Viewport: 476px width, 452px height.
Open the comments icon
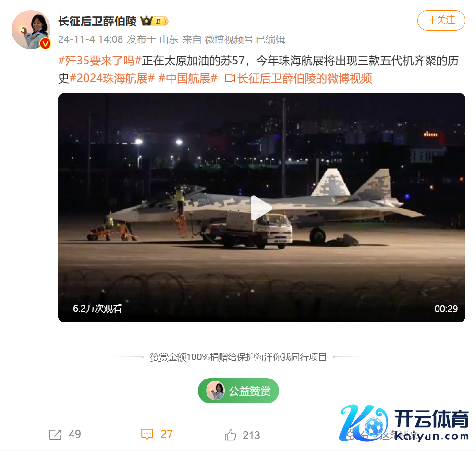pyautogui.click(x=147, y=434)
